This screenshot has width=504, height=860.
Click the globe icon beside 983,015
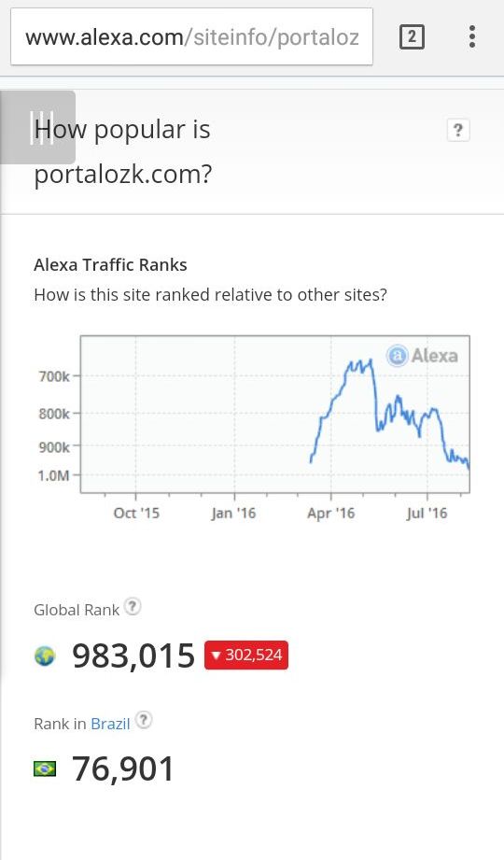[45, 656]
